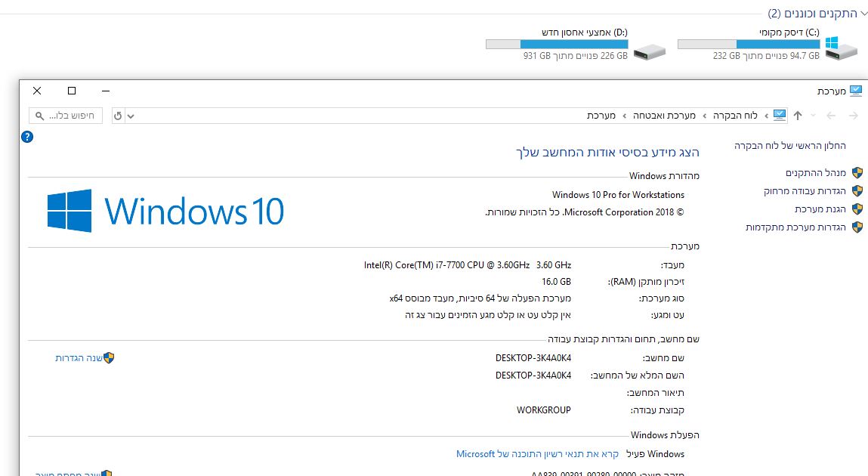Select local disk (C:) drive icon in Explorer
The height and width of the screenshot is (476, 868).
840,48
